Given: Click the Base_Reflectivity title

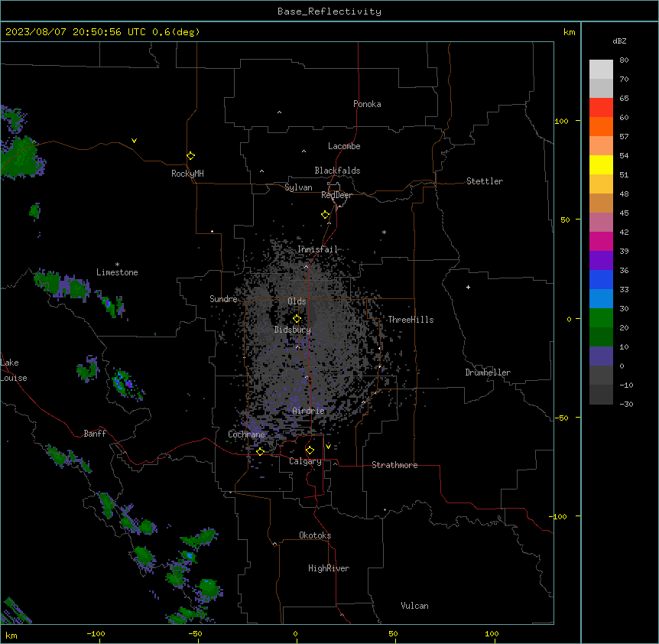Looking at the screenshot, I should (329, 11).
